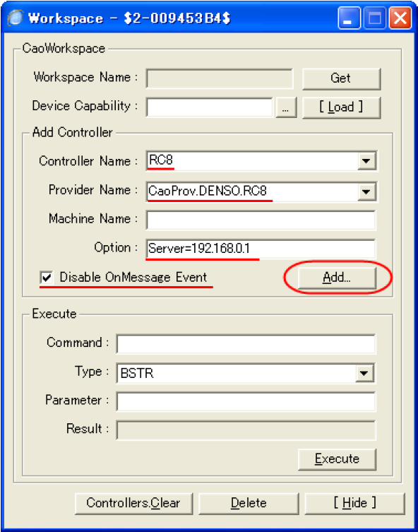
Task: Click the [ Hide ] button
Action: coord(354,503)
